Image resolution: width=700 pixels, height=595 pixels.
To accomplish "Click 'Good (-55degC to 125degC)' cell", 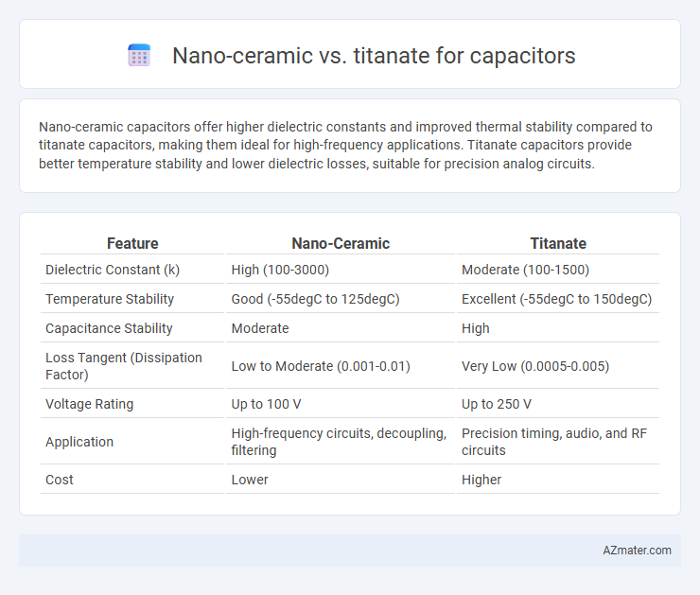I will point(315,299).
